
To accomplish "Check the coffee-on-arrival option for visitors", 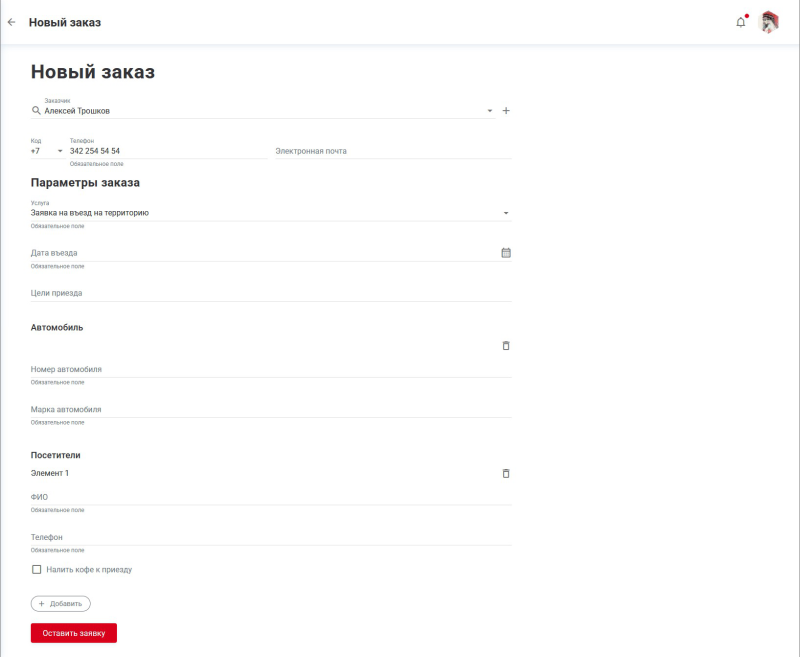I will pyautogui.click(x=35, y=569).
